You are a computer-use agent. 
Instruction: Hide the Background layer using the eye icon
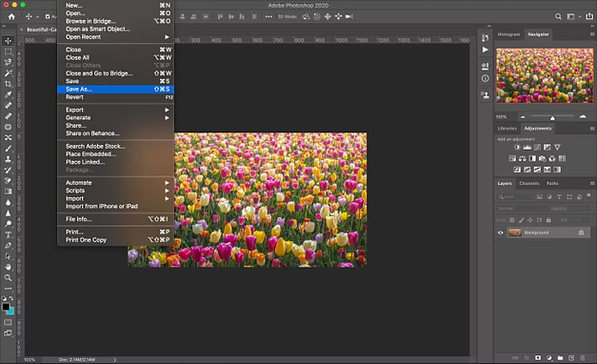click(x=501, y=233)
